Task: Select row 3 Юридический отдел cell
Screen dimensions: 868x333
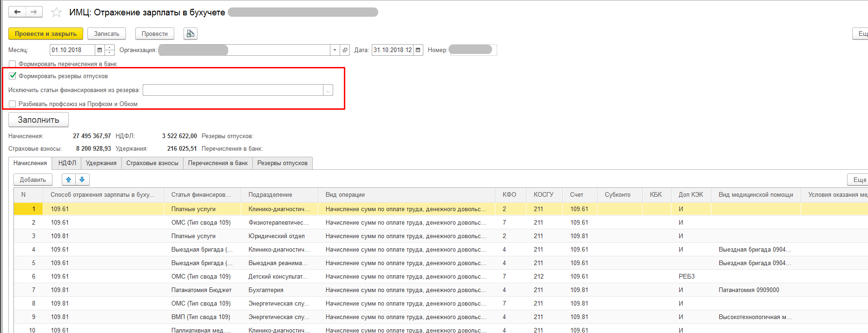Action: pos(276,236)
